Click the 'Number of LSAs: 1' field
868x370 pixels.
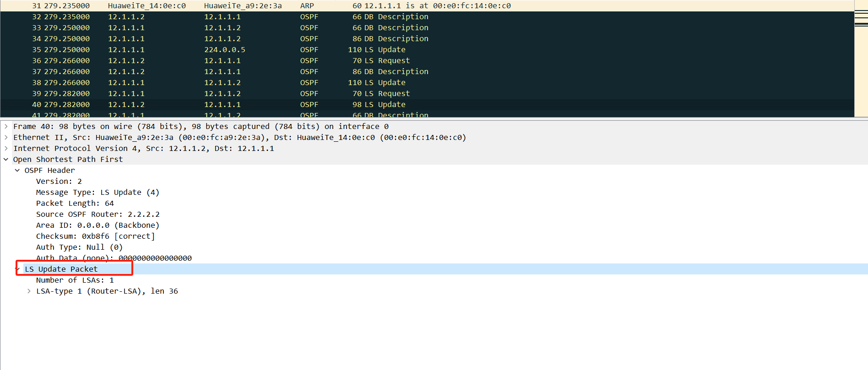pos(75,280)
